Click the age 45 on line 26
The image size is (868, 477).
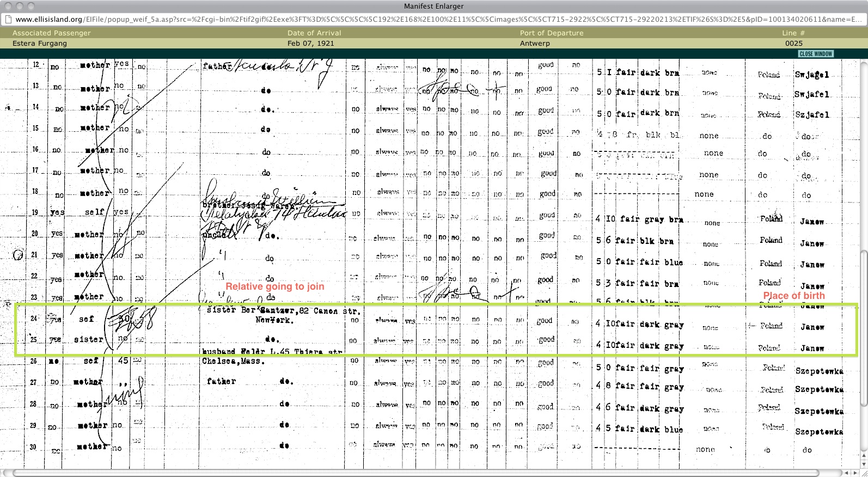[x=123, y=360]
